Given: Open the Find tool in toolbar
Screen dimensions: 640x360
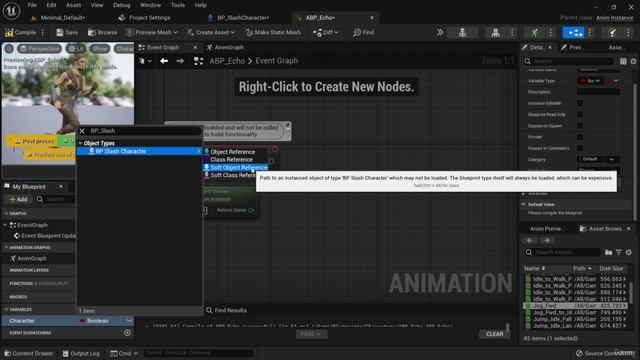Looking at the screenshot, I should pos(363,32).
